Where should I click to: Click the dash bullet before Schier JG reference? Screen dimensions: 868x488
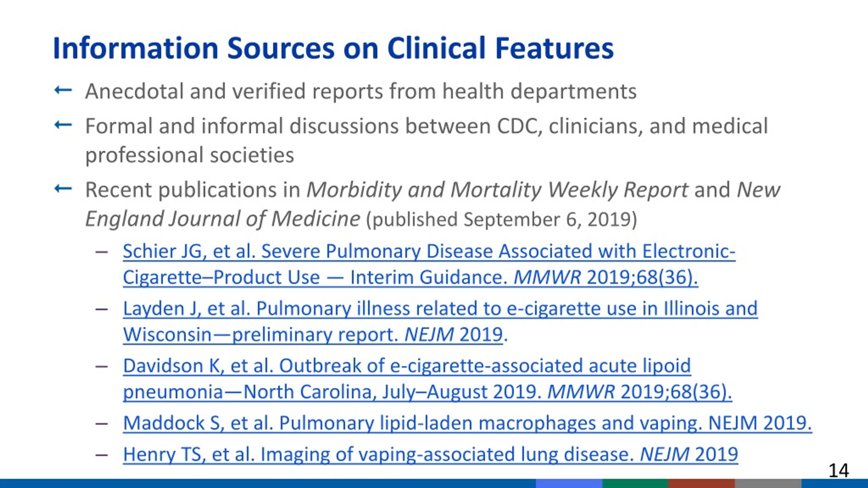coord(102,252)
